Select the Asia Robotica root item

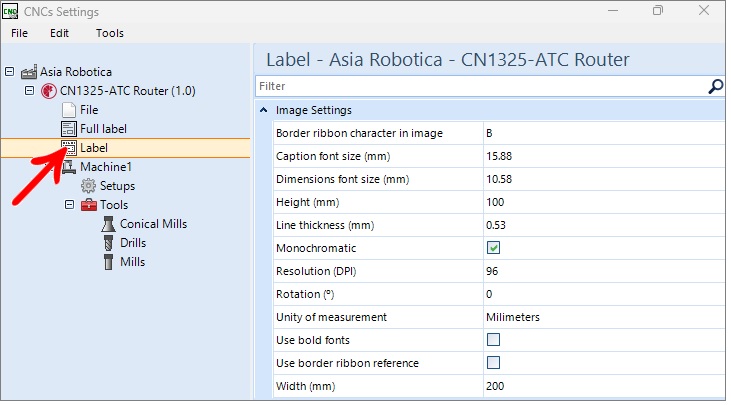point(76,72)
